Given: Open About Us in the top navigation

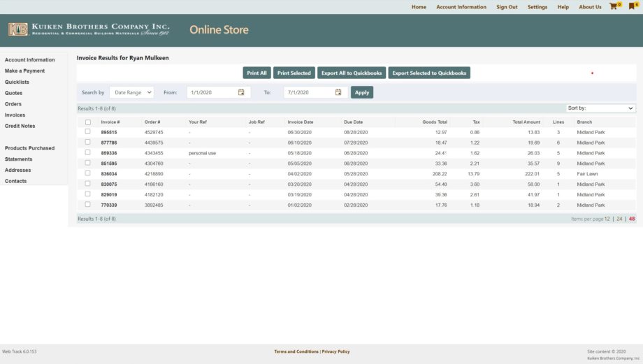Looking at the screenshot, I should coord(590,7).
